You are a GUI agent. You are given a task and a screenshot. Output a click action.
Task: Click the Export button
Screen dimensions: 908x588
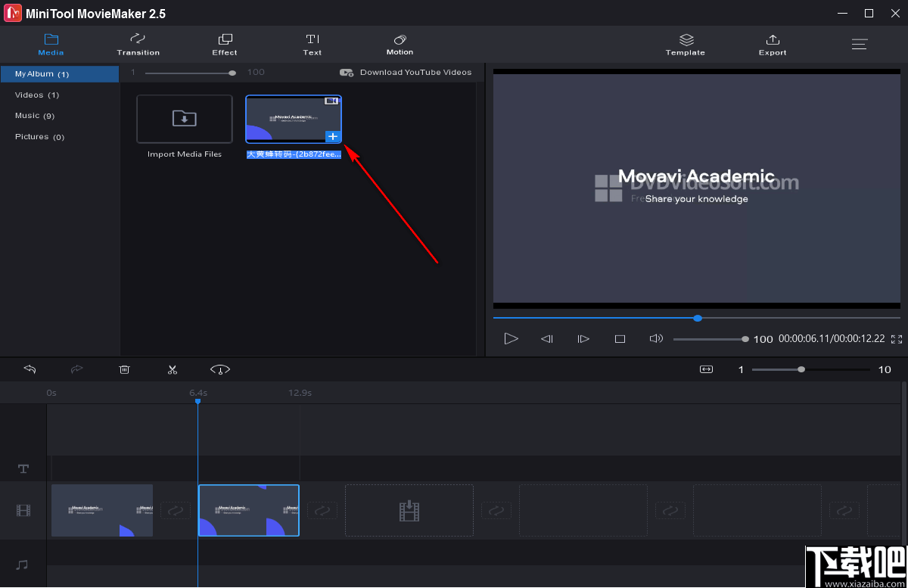[x=773, y=44]
